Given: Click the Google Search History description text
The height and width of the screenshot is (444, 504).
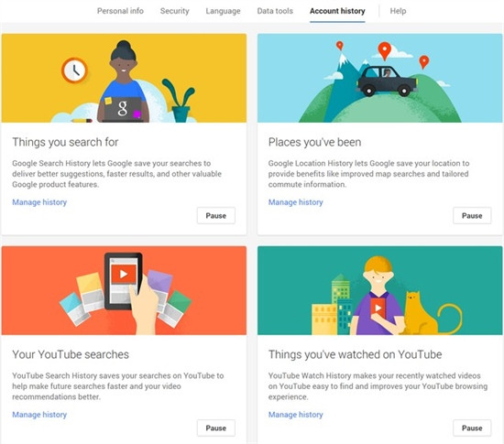Looking at the screenshot, I should tap(116, 174).
